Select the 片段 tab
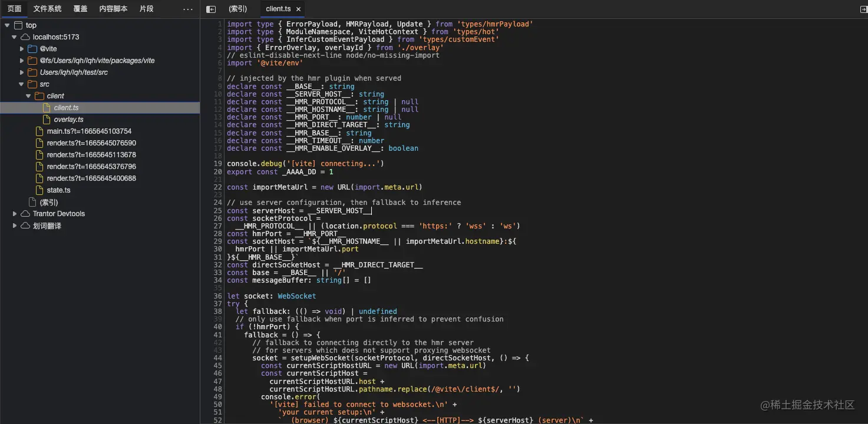Image resolution: width=868 pixels, height=424 pixels. (146, 9)
